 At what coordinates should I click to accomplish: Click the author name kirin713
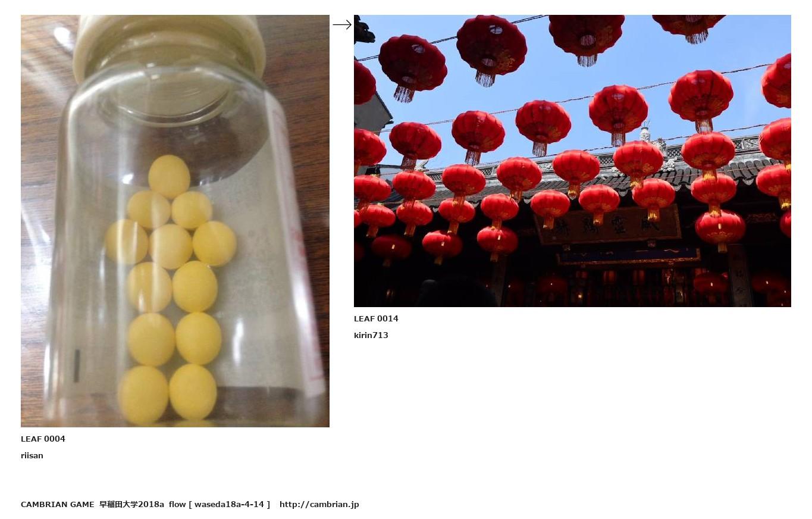coord(371,335)
